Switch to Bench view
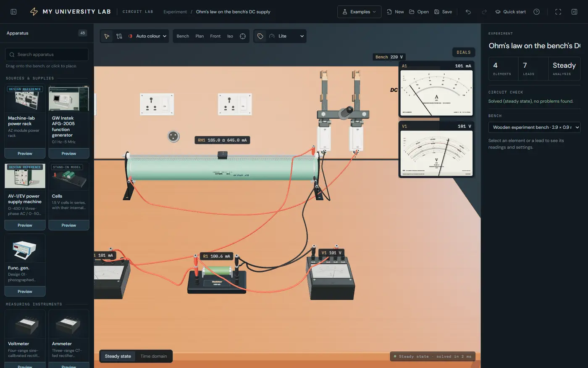This screenshot has width=588, height=368. pos(183,36)
